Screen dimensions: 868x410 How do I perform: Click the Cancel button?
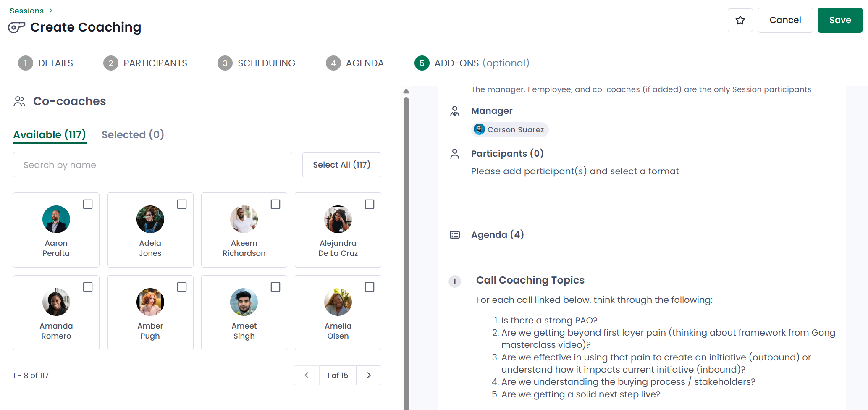(785, 20)
